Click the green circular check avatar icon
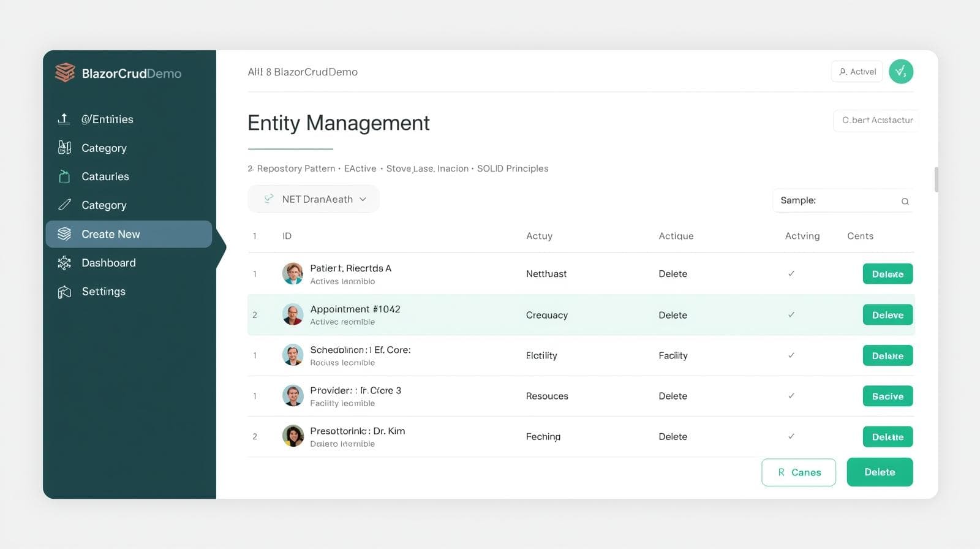Image resolution: width=980 pixels, height=549 pixels. [900, 72]
